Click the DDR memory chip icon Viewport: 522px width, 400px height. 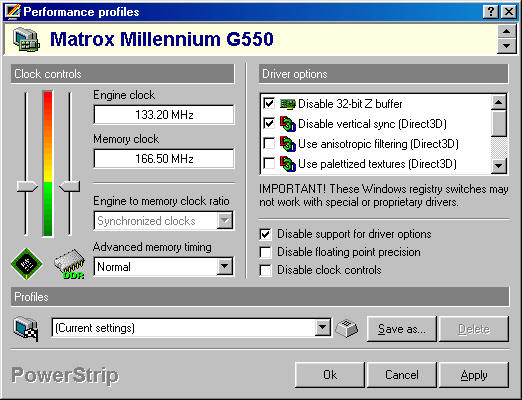(69, 265)
